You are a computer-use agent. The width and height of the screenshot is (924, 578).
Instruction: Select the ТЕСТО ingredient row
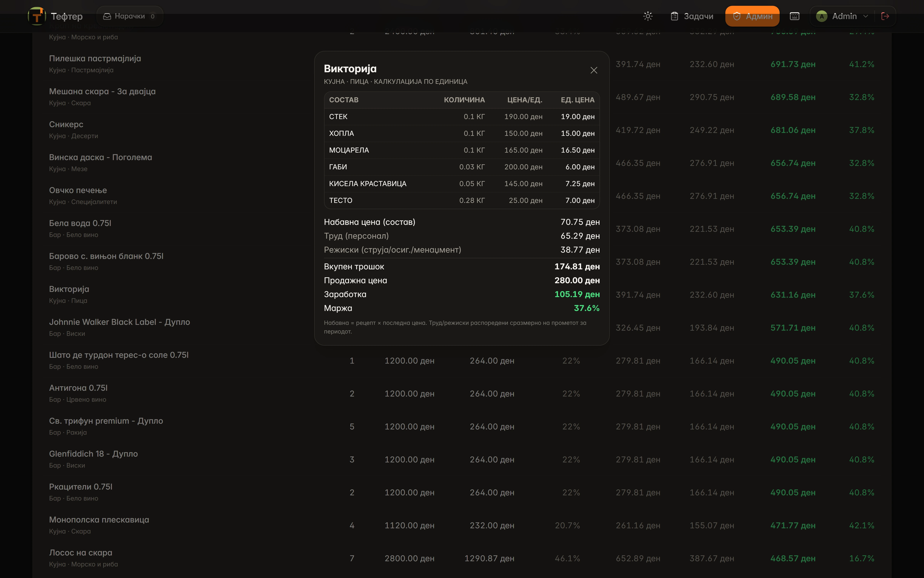(462, 200)
